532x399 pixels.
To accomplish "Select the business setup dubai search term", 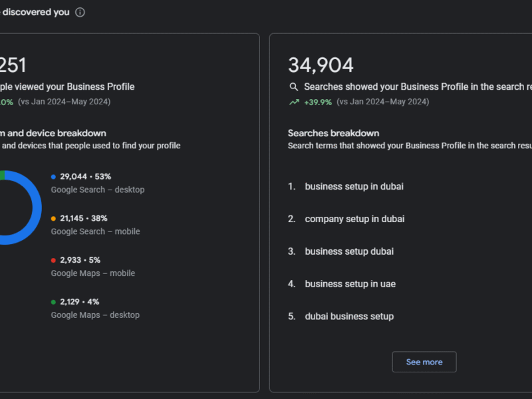I will (x=349, y=251).
